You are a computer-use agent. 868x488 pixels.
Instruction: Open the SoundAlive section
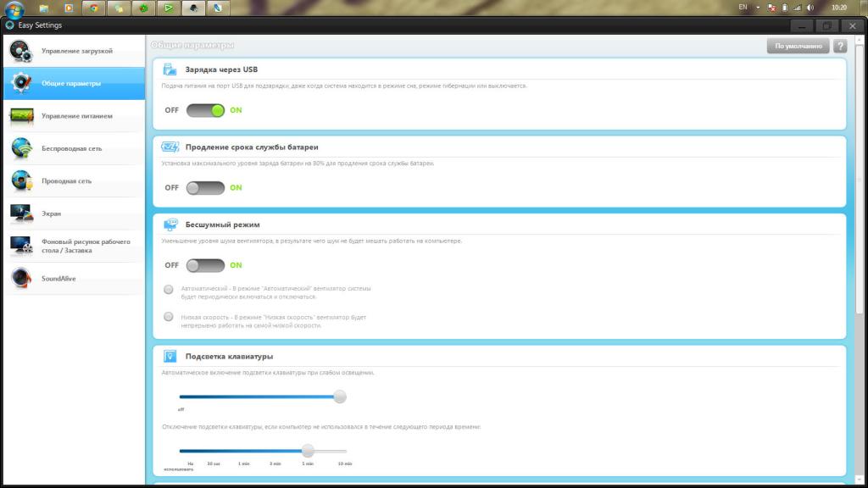click(x=75, y=278)
